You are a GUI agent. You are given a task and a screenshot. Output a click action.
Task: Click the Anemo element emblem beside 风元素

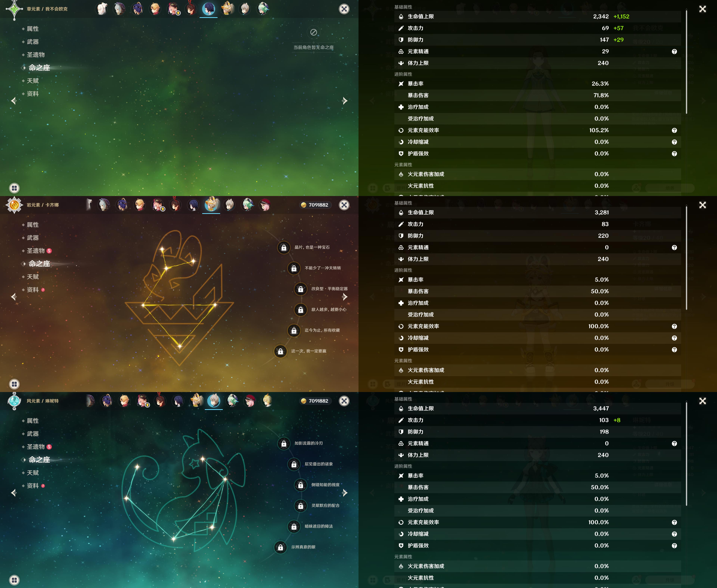(x=14, y=401)
